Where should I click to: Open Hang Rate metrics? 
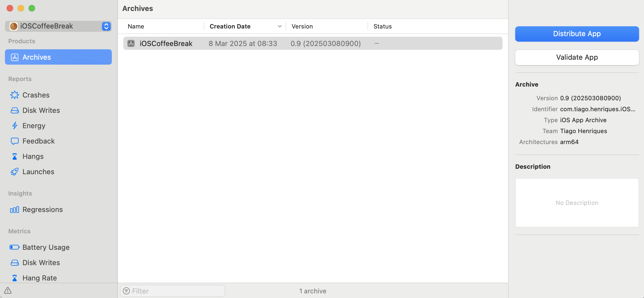click(x=40, y=278)
